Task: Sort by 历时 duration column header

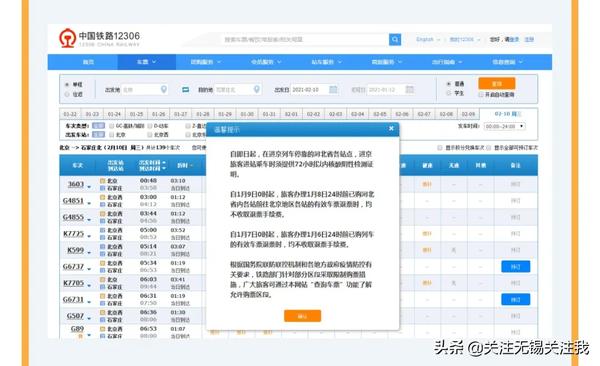Action: (x=185, y=165)
